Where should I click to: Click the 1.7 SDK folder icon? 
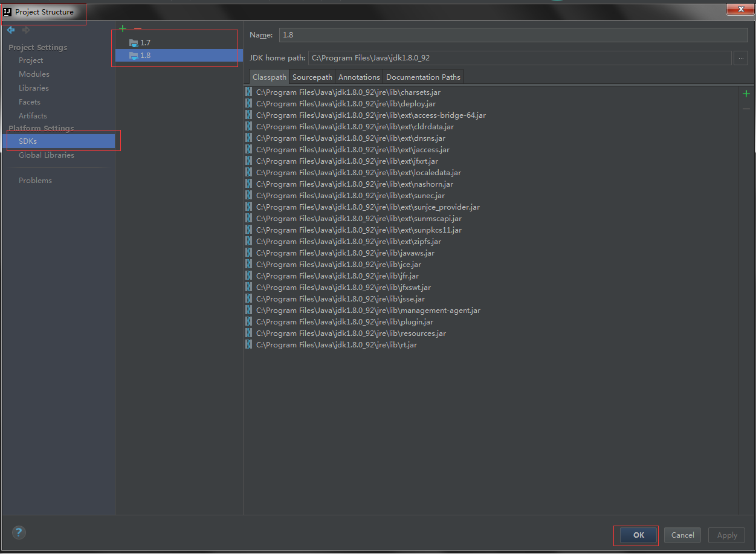[x=134, y=43]
